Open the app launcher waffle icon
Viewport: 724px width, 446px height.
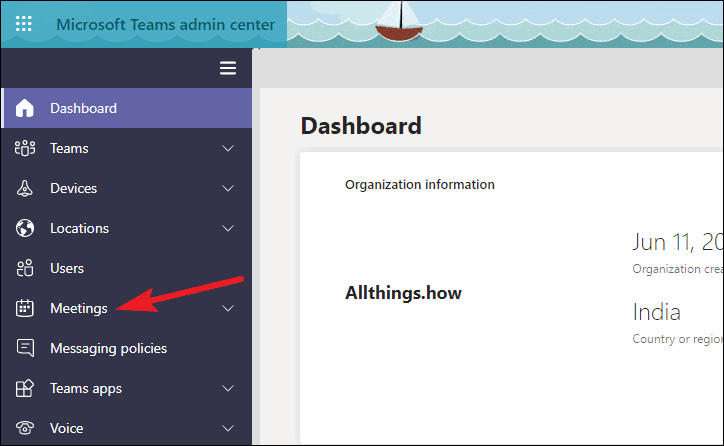tap(24, 24)
